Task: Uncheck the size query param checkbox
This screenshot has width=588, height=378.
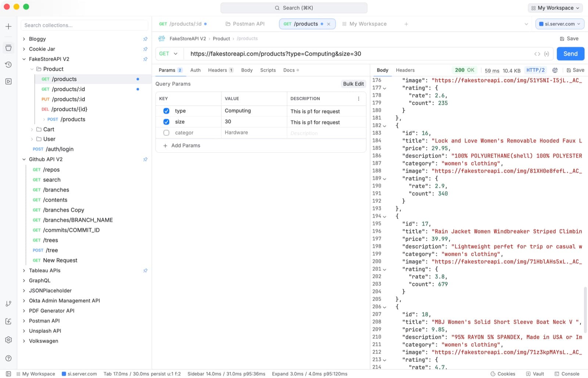Action: tap(166, 122)
